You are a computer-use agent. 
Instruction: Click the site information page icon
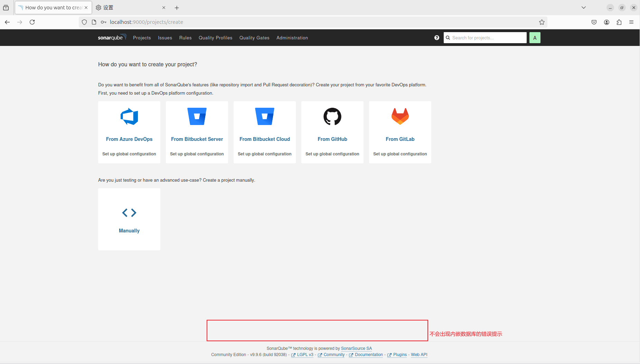coord(94,22)
